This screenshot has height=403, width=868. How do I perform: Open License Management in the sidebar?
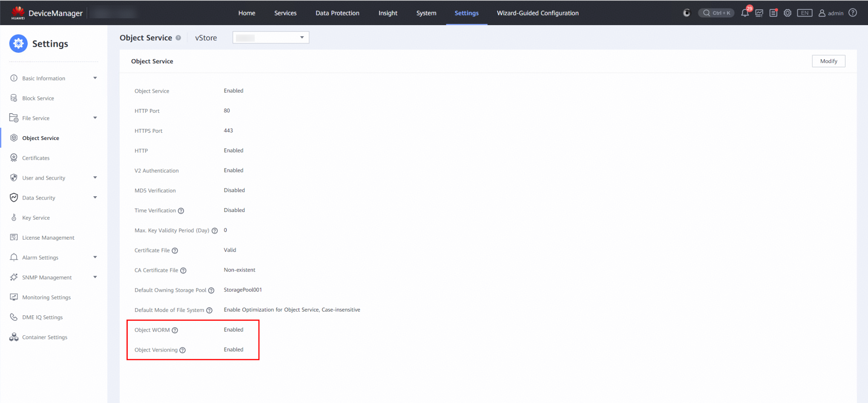click(x=48, y=238)
